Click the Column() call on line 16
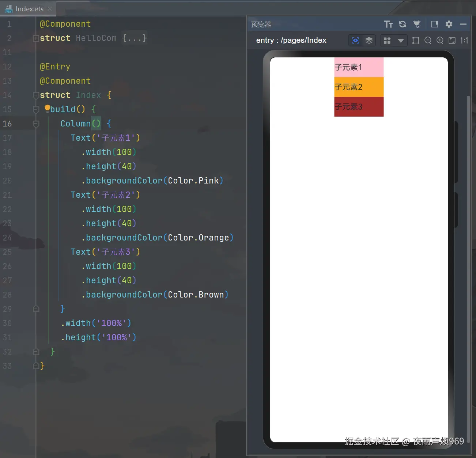Image resolution: width=476 pixels, height=458 pixels. click(80, 124)
